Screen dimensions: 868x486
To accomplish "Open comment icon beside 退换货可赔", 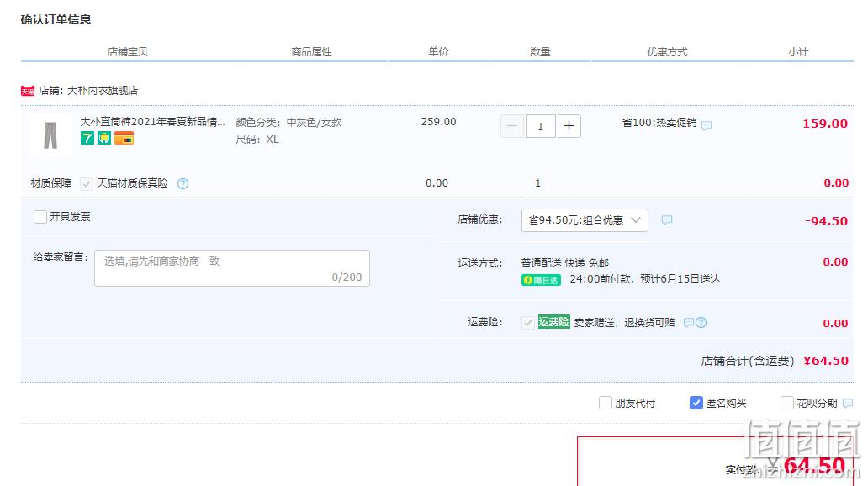I will pyautogui.click(x=689, y=323).
